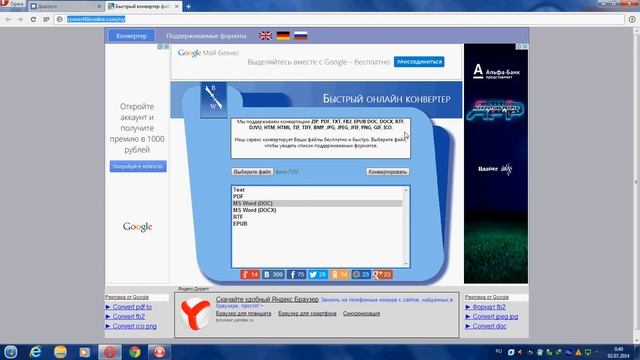Open the Формат fb2 link
Screen dimensions: 640x360
point(489,307)
